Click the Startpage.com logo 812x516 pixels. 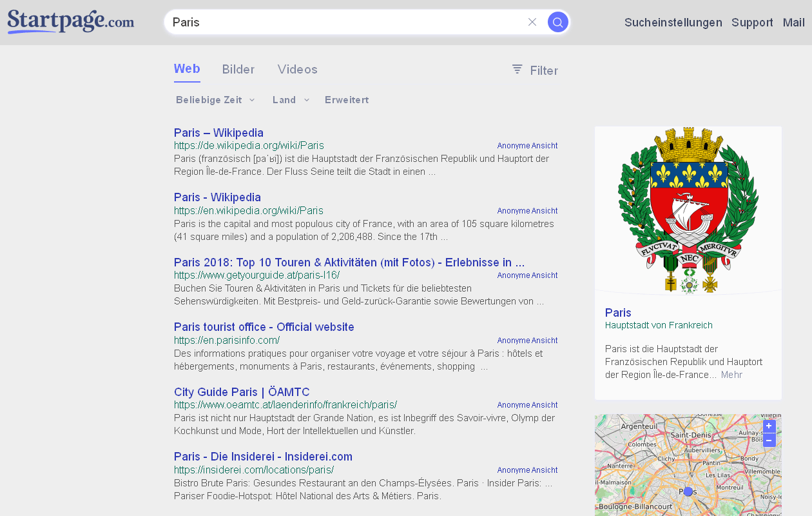point(71,21)
